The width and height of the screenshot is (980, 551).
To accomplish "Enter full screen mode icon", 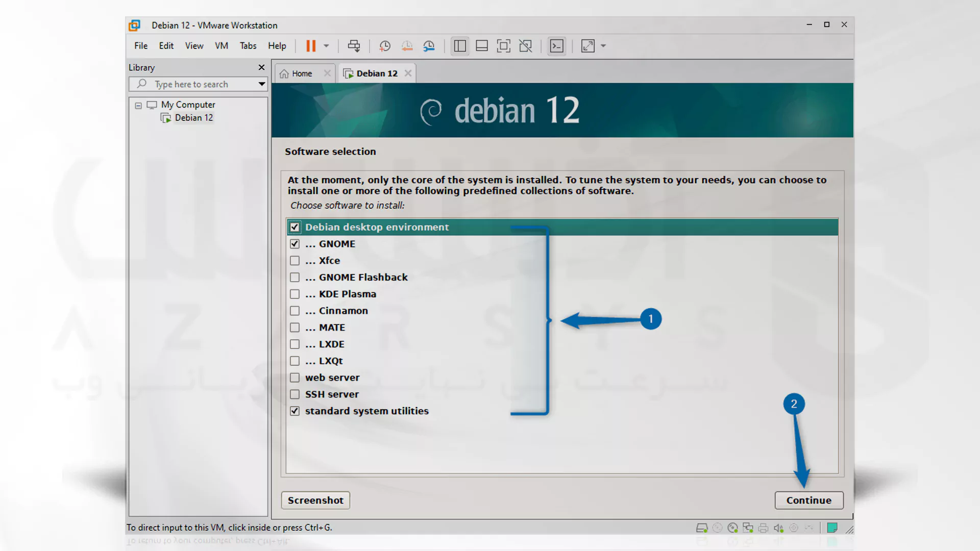I will 504,46.
